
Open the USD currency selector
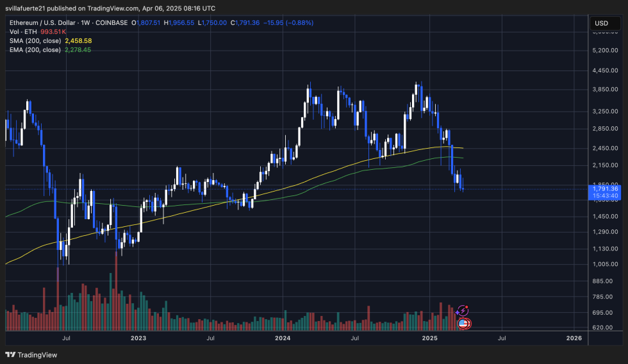coord(601,23)
